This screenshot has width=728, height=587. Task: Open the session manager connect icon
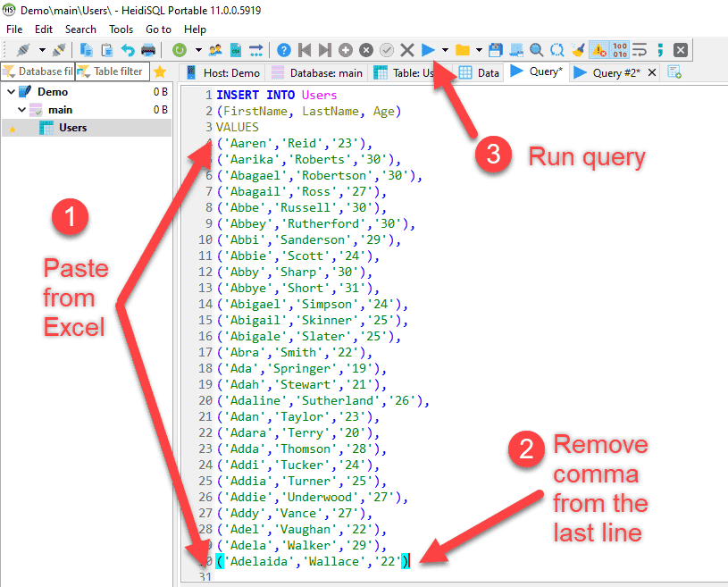click(x=23, y=50)
